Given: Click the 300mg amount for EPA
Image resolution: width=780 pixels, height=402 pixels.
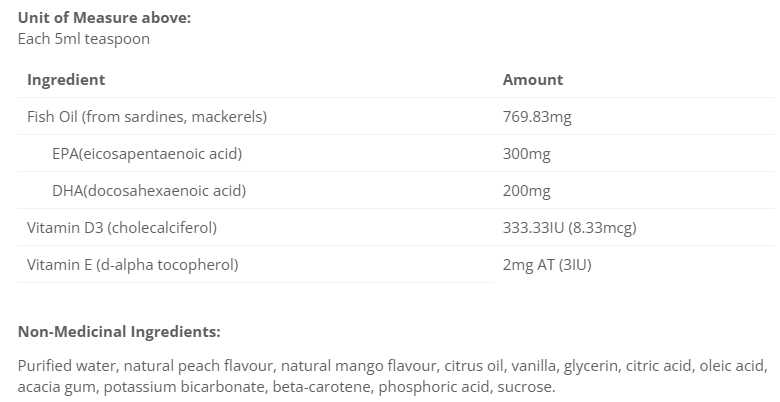Looking at the screenshot, I should pyautogui.click(x=526, y=154).
